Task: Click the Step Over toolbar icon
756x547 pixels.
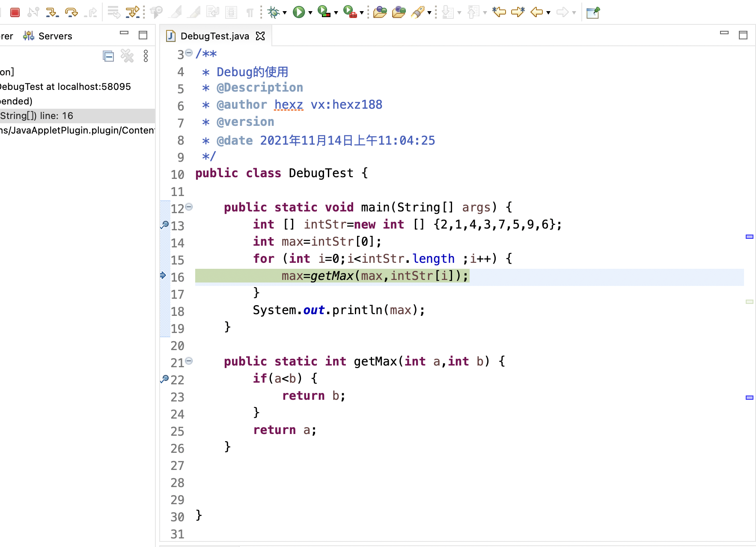Action: point(71,12)
